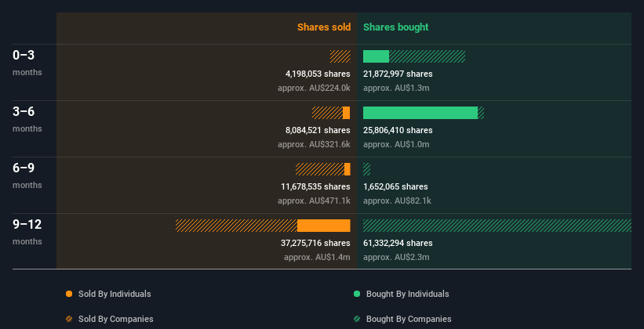This screenshot has width=644, height=329.
Task: Click the 37,275,716 shares sold value
Action: 315,243
